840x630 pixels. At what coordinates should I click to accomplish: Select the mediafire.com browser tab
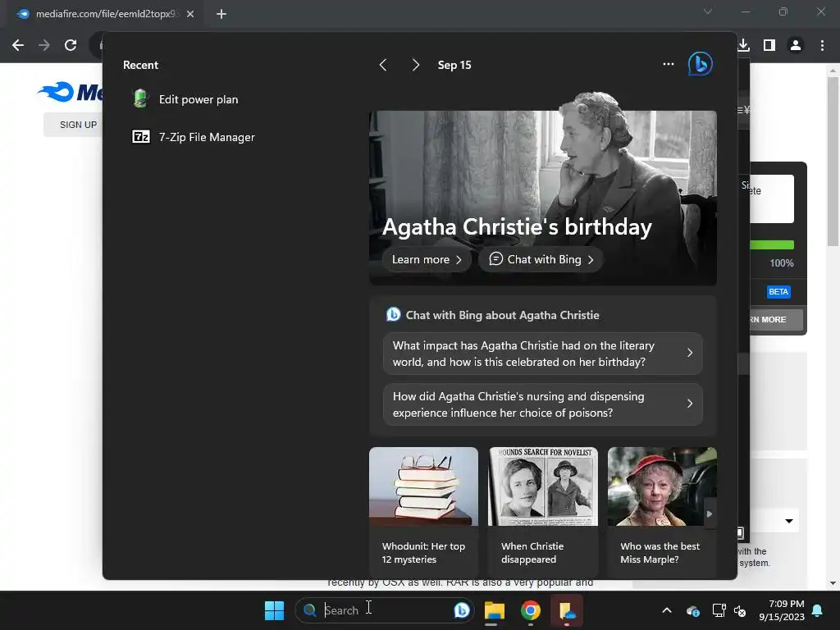[104, 14]
